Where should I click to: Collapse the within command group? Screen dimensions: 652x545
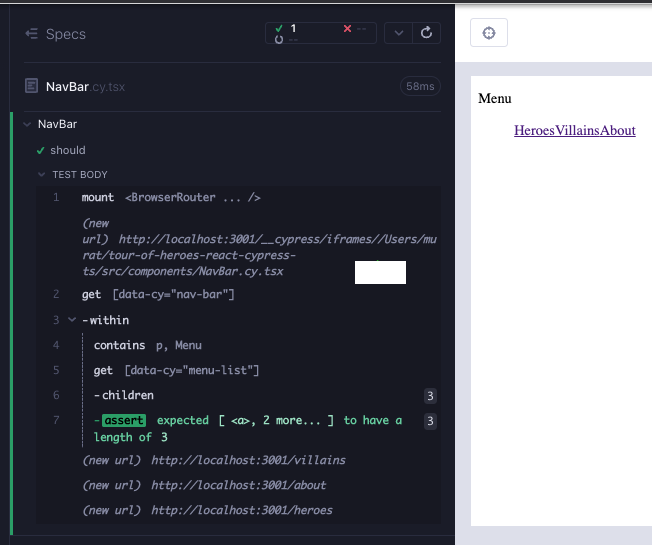(72, 320)
